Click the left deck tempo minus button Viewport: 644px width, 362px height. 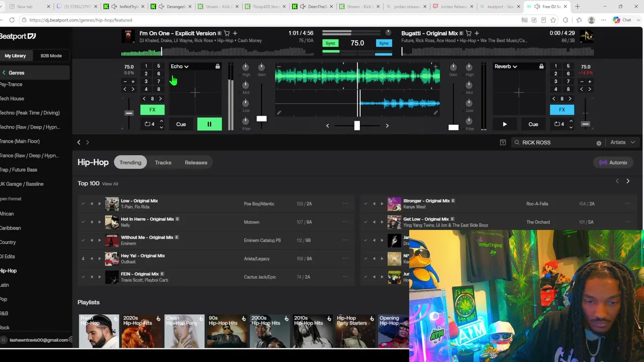coord(125,81)
